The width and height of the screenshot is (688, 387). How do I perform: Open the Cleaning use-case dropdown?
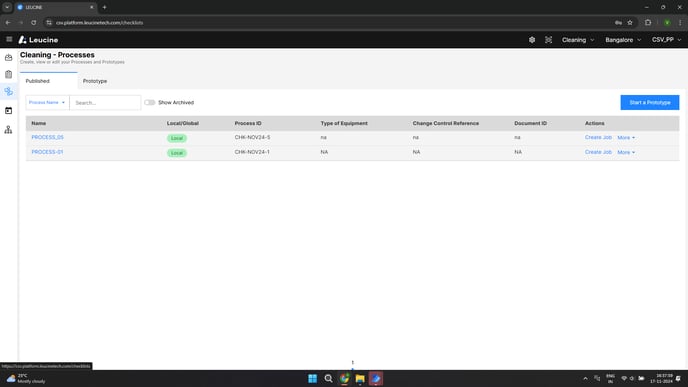tap(578, 40)
